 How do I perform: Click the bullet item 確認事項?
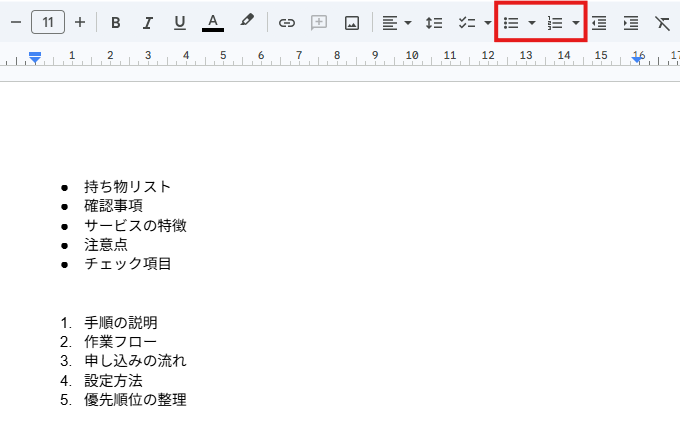pos(113,206)
